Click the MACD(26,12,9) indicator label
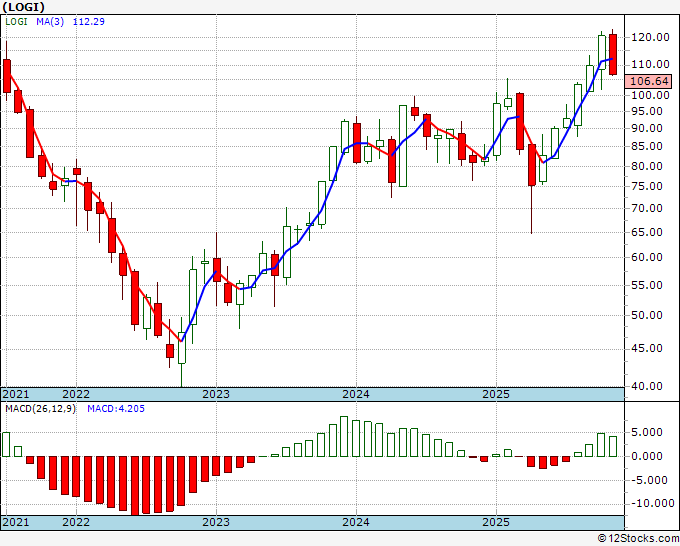This screenshot has width=680, height=546. pos(40,409)
